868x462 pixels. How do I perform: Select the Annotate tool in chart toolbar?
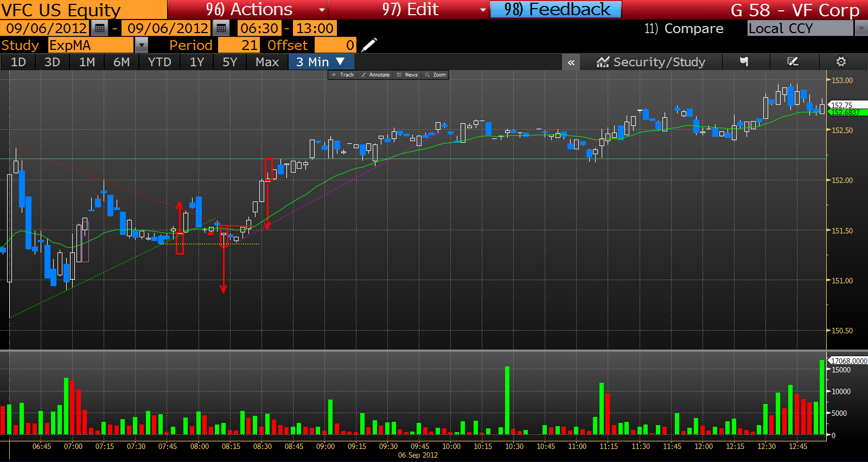point(375,75)
